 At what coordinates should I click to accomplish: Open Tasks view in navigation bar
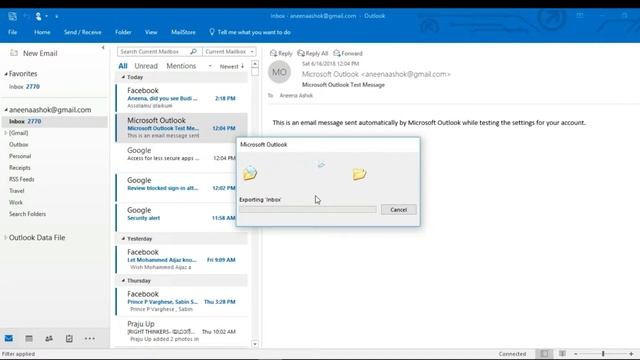(x=69, y=338)
